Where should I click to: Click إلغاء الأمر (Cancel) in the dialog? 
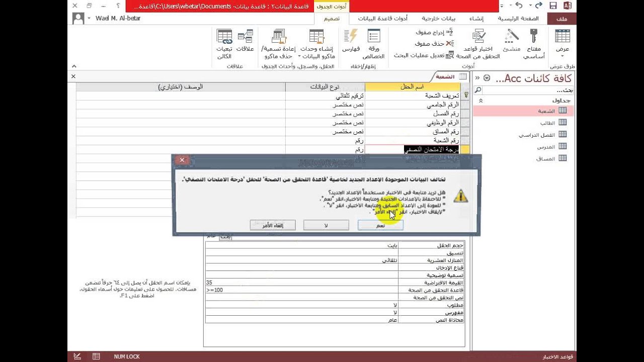click(272, 225)
